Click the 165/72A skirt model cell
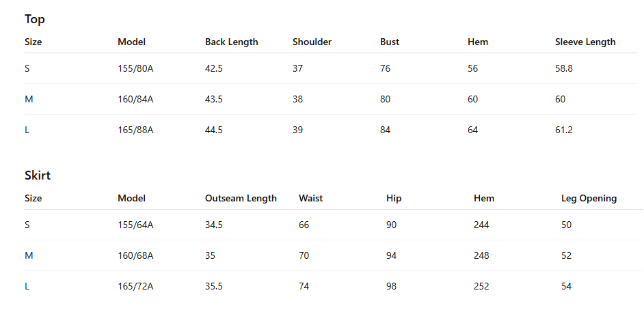The image size is (644, 325). pos(135,287)
